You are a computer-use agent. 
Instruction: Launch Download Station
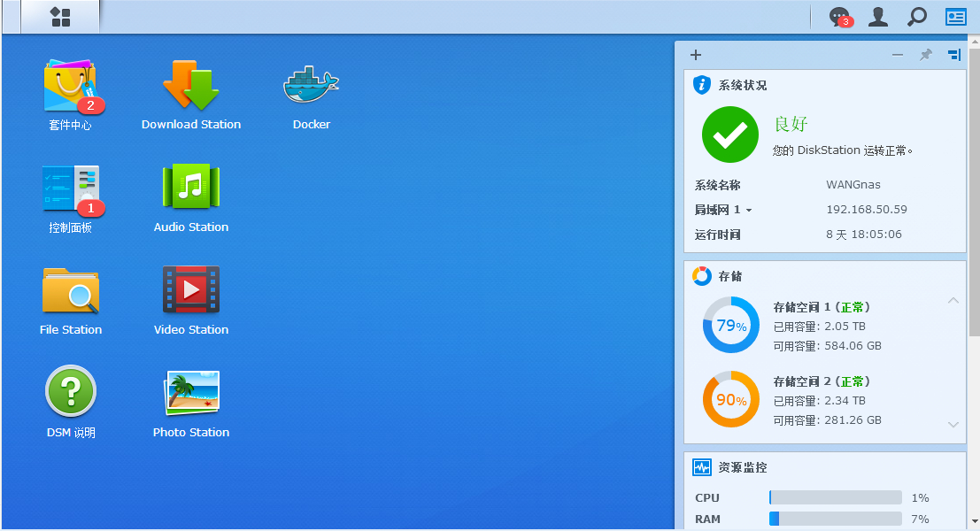pyautogui.click(x=190, y=85)
